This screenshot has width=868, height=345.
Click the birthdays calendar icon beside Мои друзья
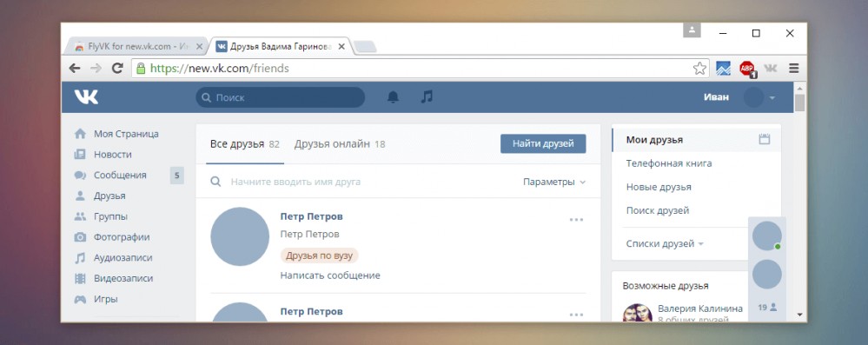pos(765,140)
